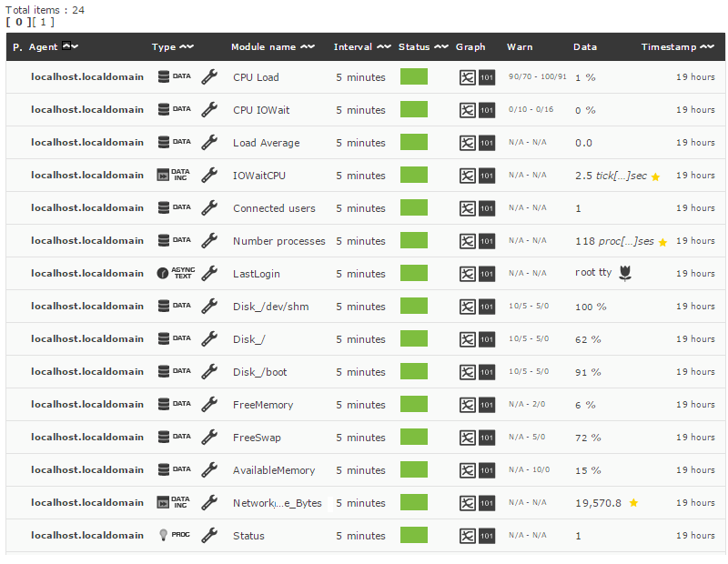Edit CPU Load module with wrench icon

pyautogui.click(x=209, y=76)
